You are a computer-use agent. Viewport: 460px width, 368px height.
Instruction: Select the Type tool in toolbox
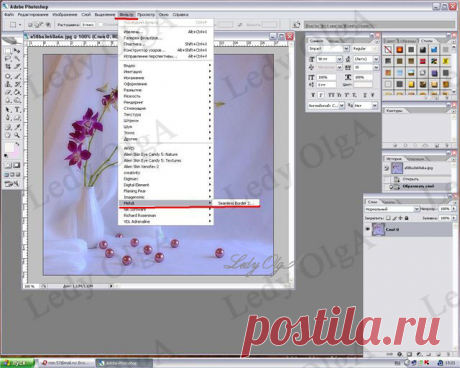pos(17,110)
